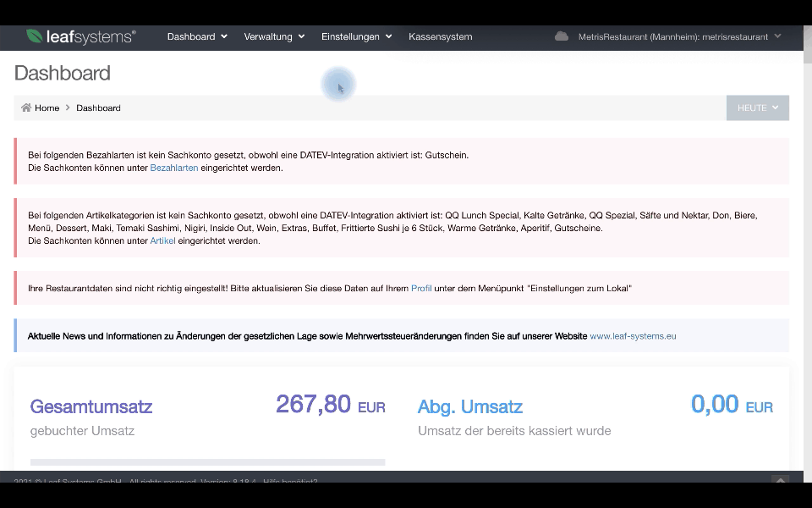Click the leaf logo icon top left
The image size is (812, 508).
point(35,36)
